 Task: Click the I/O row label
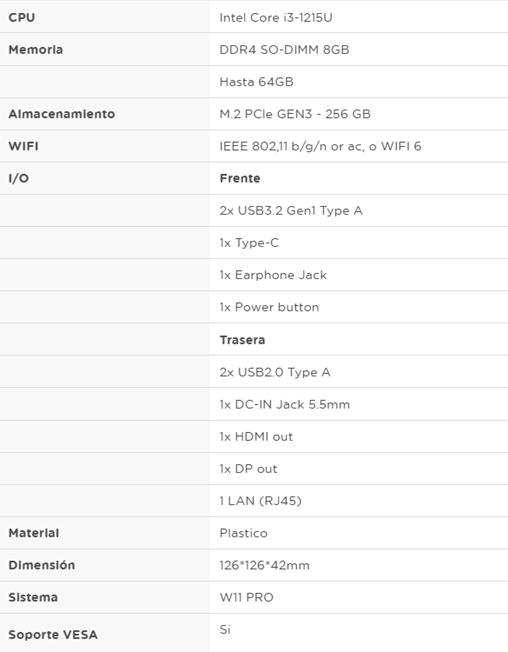tap(19, 178)
